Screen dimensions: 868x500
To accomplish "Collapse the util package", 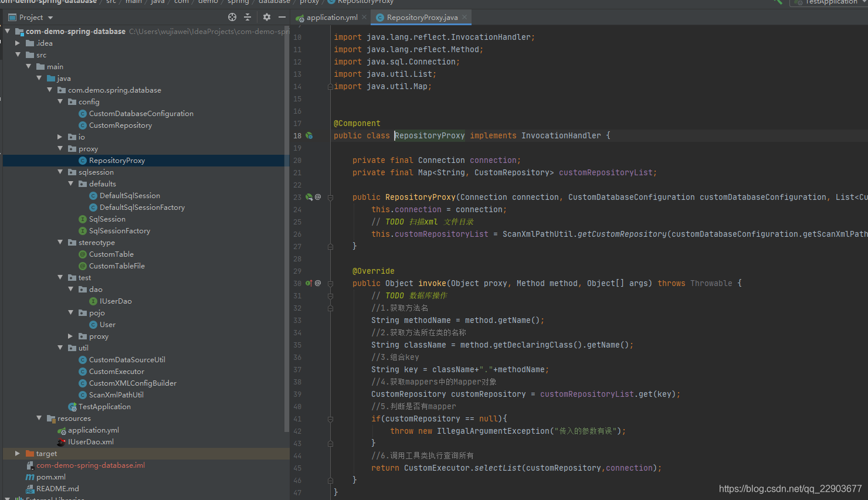I will 60,348.
